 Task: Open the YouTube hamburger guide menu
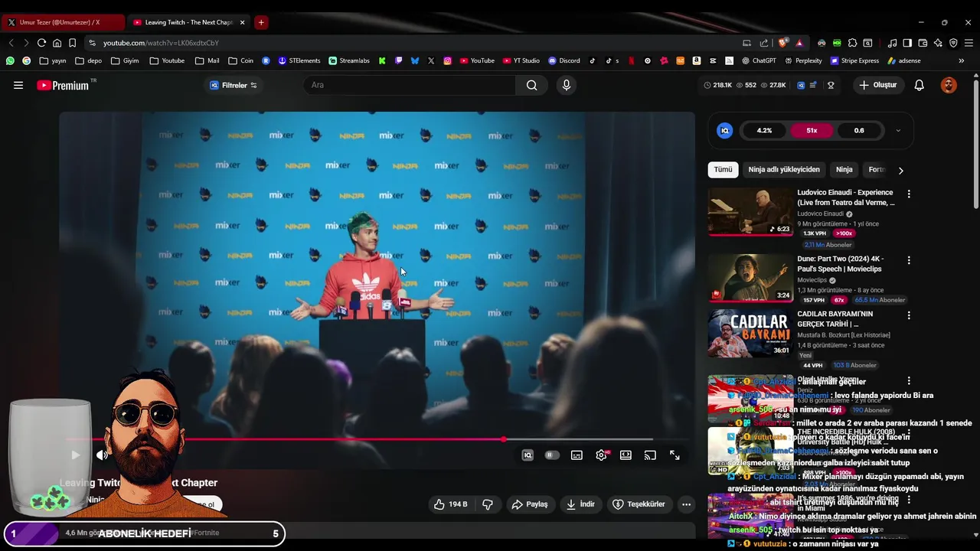point(18,85)
